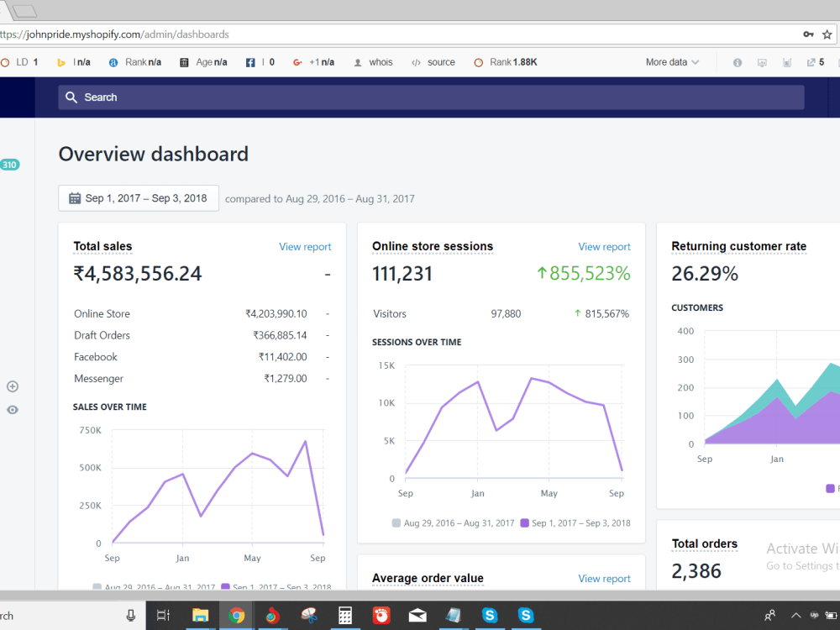The width and height of the screenshot is (840, 630).
Task: Open the Mail app from the taskbar
Action: [417, 616]
